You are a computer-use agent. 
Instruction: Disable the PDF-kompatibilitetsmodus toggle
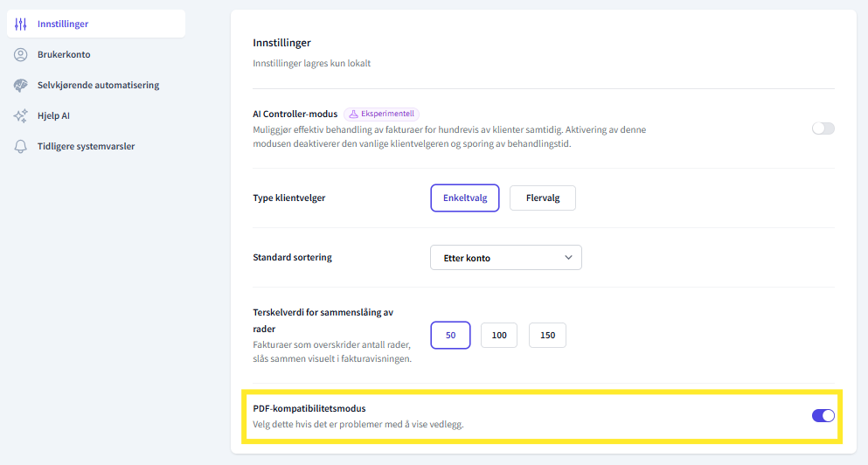coord(823,415)
